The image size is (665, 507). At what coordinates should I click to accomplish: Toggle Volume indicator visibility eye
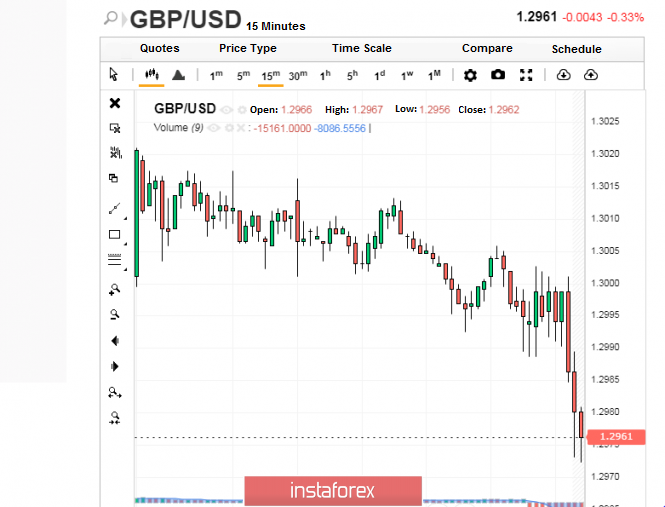(x=214, y=128)
